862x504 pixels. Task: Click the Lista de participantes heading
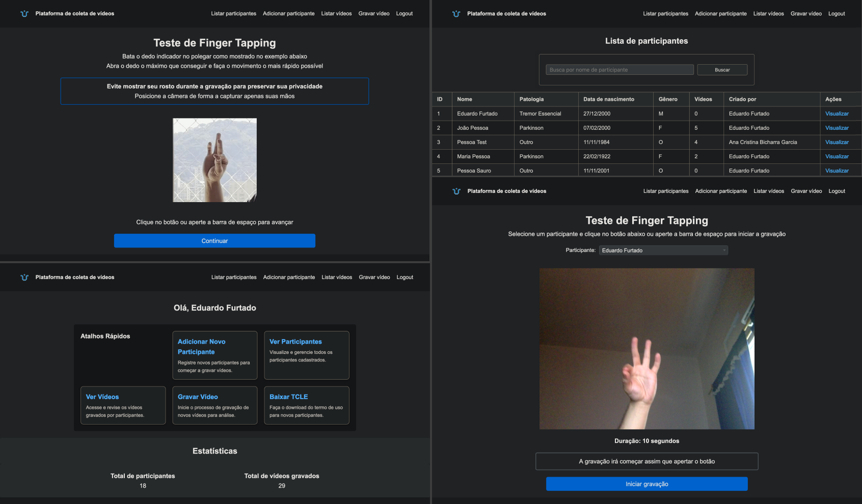646,41
